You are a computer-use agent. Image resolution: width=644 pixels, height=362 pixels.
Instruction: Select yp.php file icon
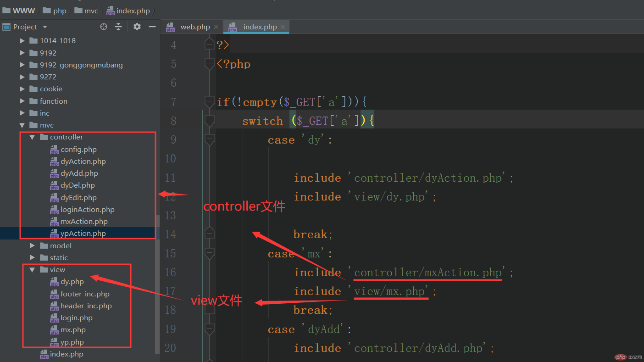coord(54,342)
